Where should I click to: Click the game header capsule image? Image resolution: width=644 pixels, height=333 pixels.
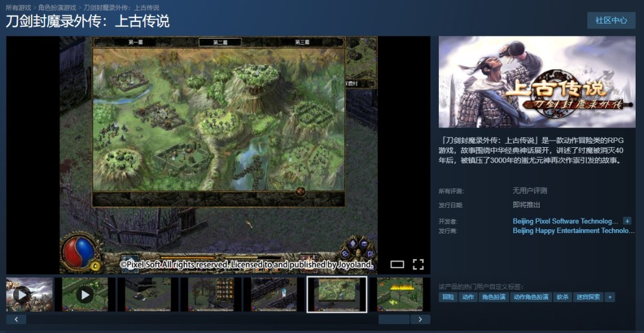(x=537, y=82)
